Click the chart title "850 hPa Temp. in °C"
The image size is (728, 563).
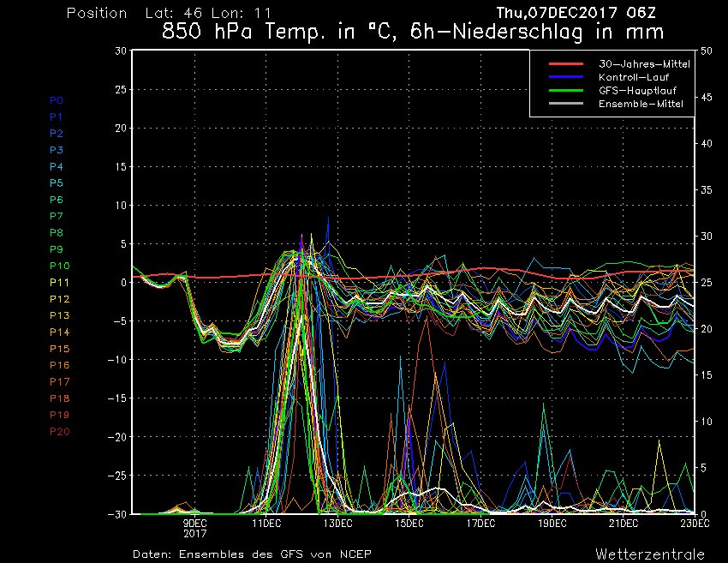click(277, 32)
